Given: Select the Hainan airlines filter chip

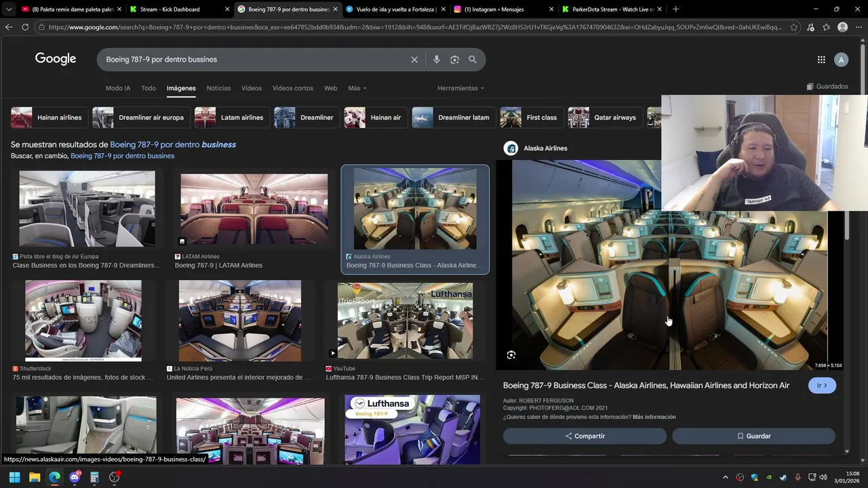Looking at the screenshot, I should coord(49,117).
